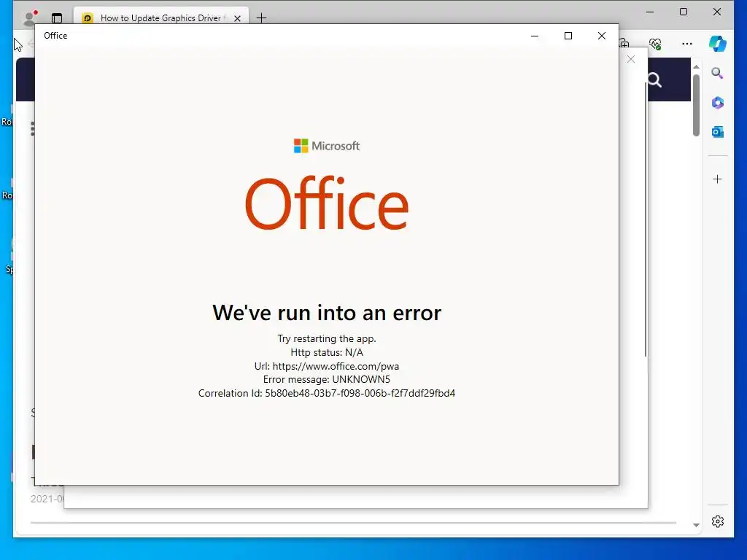Open the Outlook sidebar icon
This screenshot has width=747, height=560.
coord(718,132)
